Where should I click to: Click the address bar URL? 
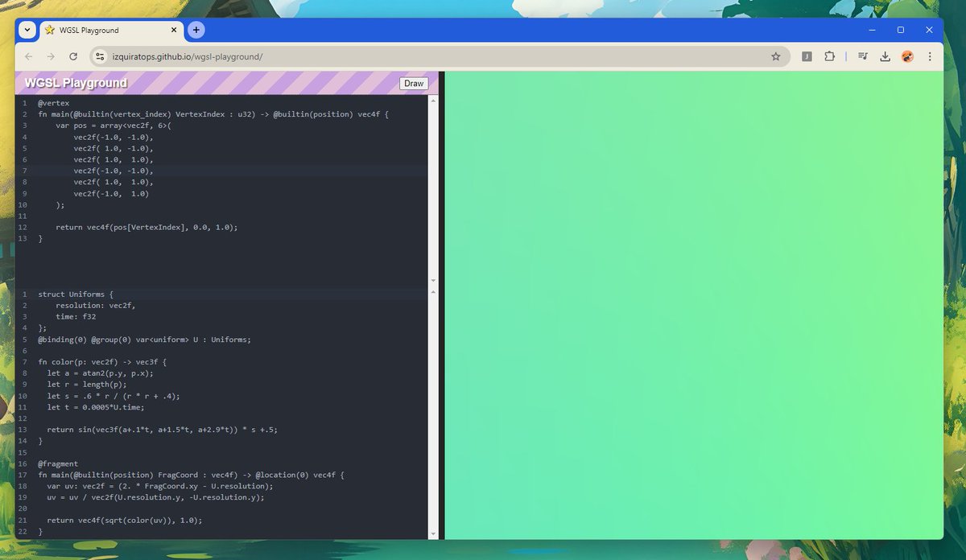(188, 56)
